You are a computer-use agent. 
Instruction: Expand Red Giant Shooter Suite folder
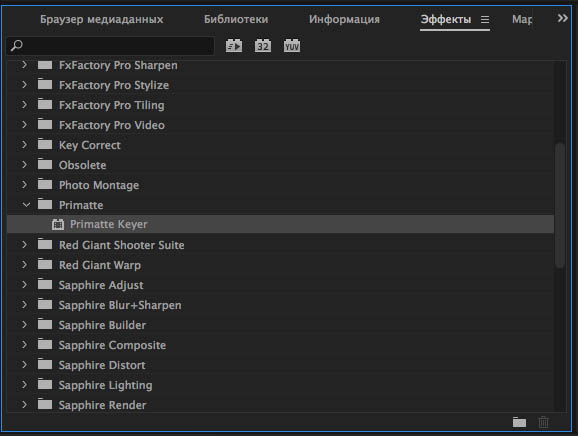tap(24, 244)
